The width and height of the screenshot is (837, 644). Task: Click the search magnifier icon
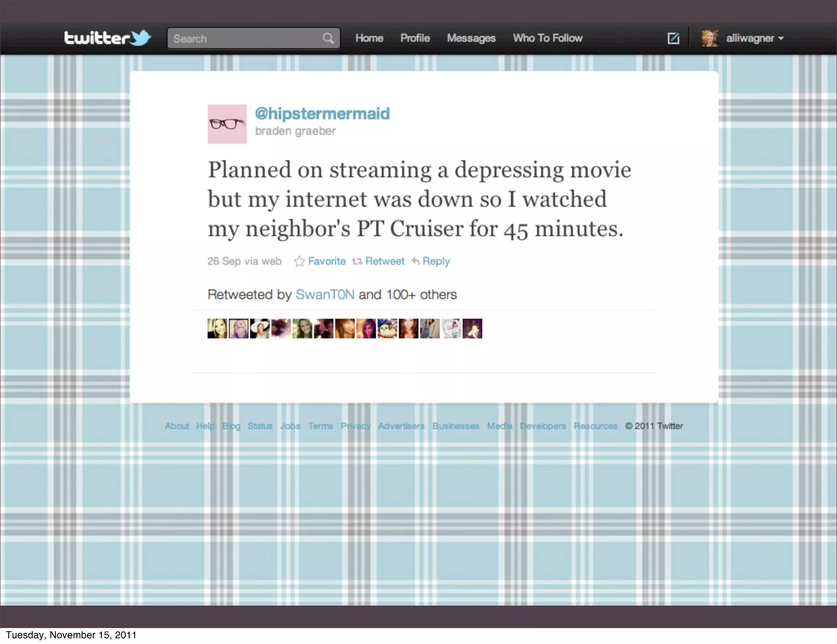(x=328, y=38)
